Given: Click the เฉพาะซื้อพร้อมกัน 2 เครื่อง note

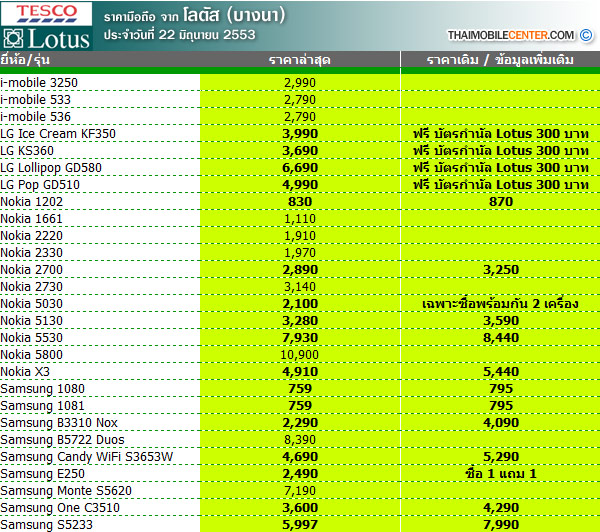Looking at the screenshot, I should click(500, 304).
